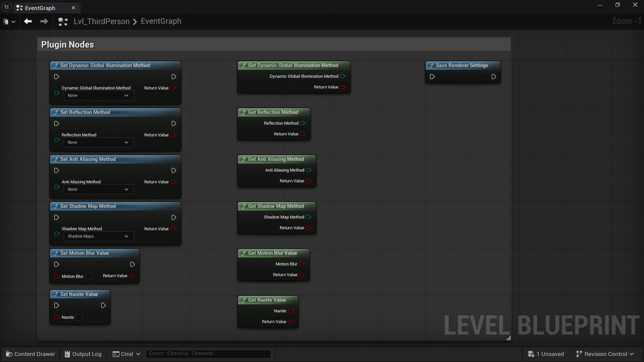Click Dynamic Global Illumination Method input pin on Set node
644x362 pixels.
57,93
